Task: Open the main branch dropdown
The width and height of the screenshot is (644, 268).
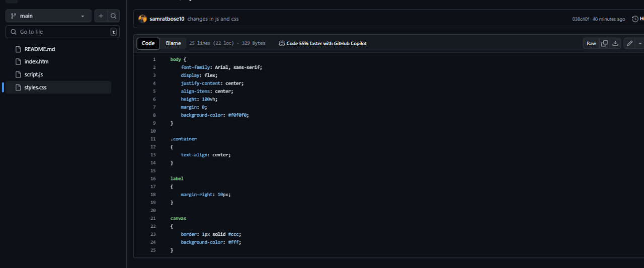Action: click(x=48, y=16)
